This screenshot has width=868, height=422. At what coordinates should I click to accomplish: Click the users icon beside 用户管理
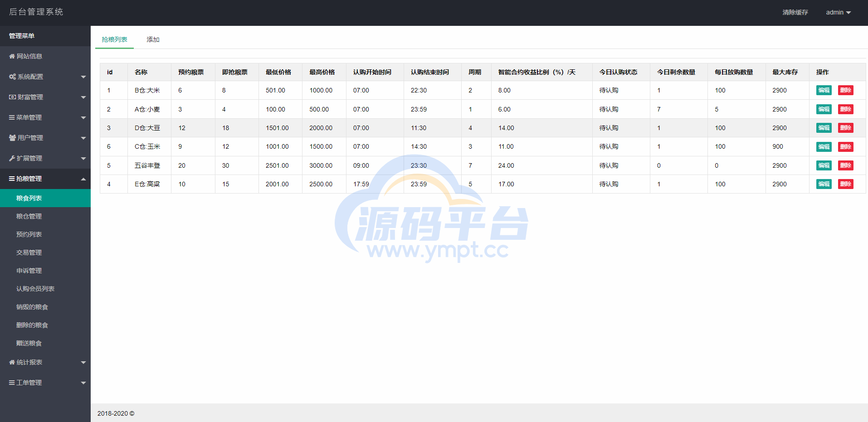(13, 138)
